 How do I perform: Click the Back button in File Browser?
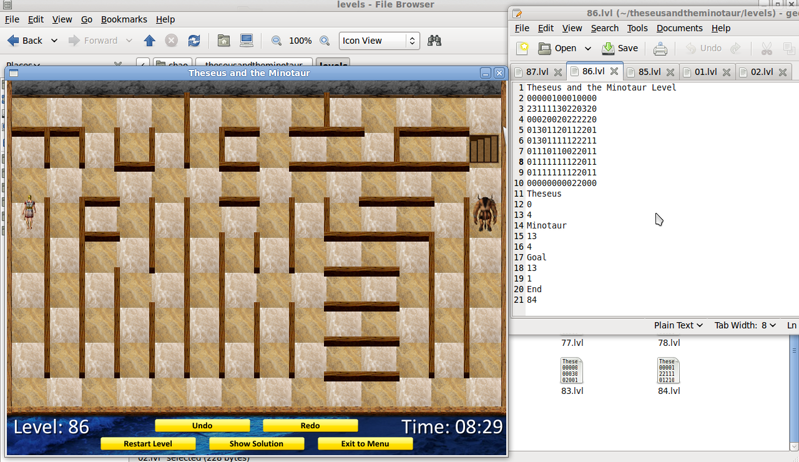pos(25,41)
